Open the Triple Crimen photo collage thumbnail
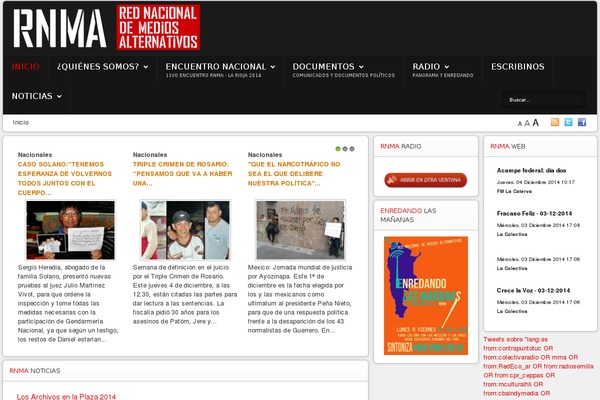 point(185,230)
